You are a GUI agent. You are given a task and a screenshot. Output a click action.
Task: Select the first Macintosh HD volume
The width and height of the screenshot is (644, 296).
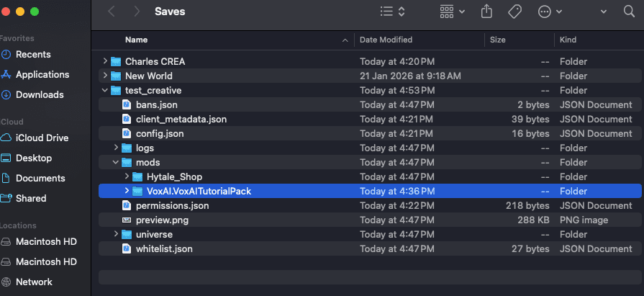pyautogui.click(x=39, y=241)
